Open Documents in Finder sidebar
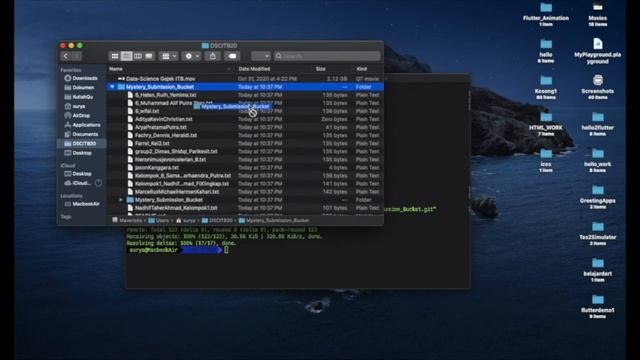The height and width of the screenshot is (360, 640). (x=82, y=134)
